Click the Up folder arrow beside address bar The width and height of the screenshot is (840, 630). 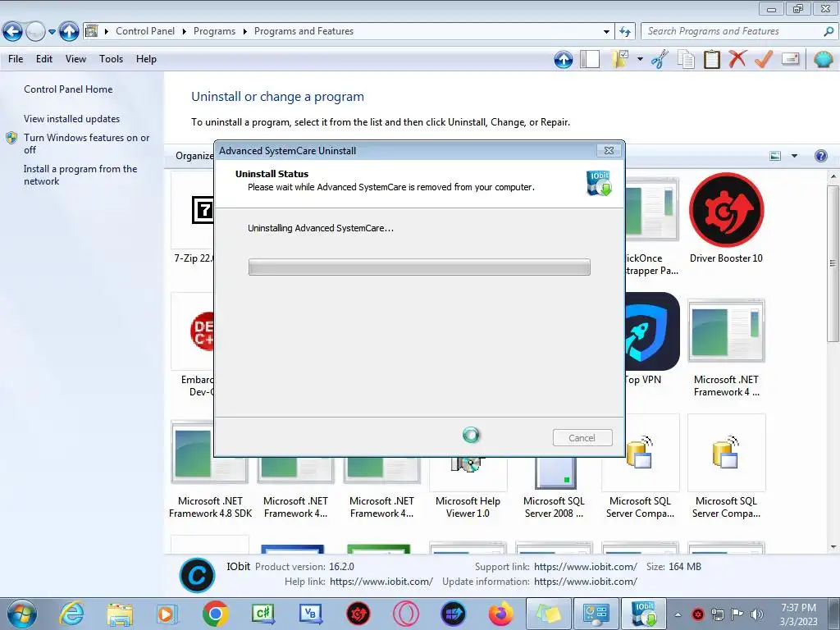pos(69,32)
